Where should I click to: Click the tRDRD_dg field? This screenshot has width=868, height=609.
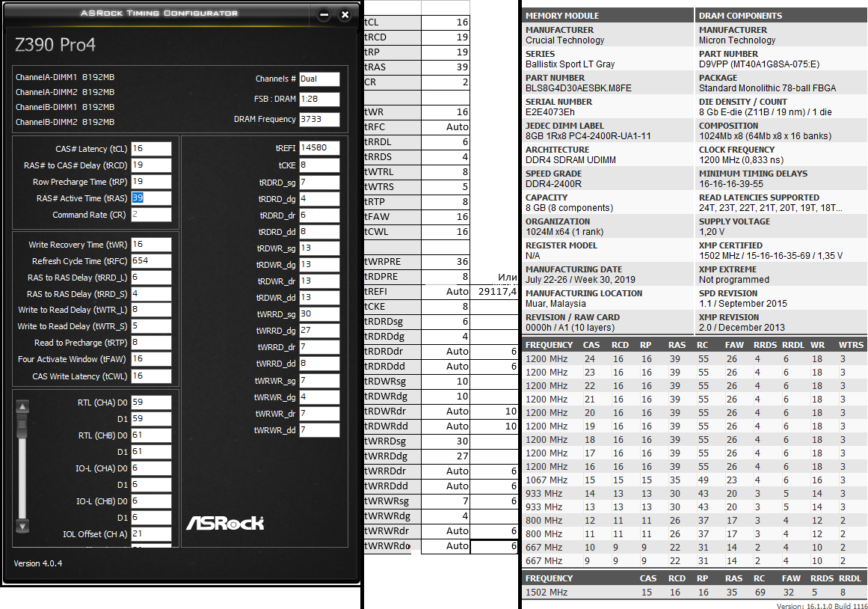click(x=319, y=198)
